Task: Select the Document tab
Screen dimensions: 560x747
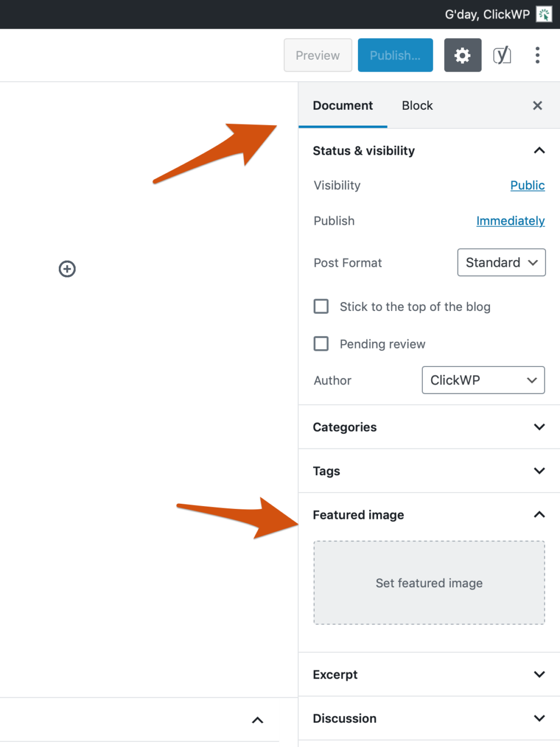Action: tap(343, 105)
